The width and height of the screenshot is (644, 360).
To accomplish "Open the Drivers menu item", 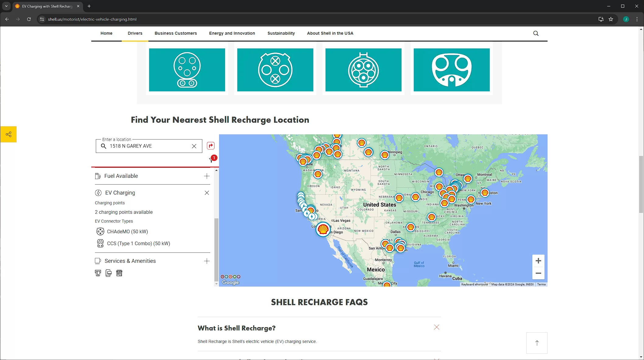I will tap(135, 33).
